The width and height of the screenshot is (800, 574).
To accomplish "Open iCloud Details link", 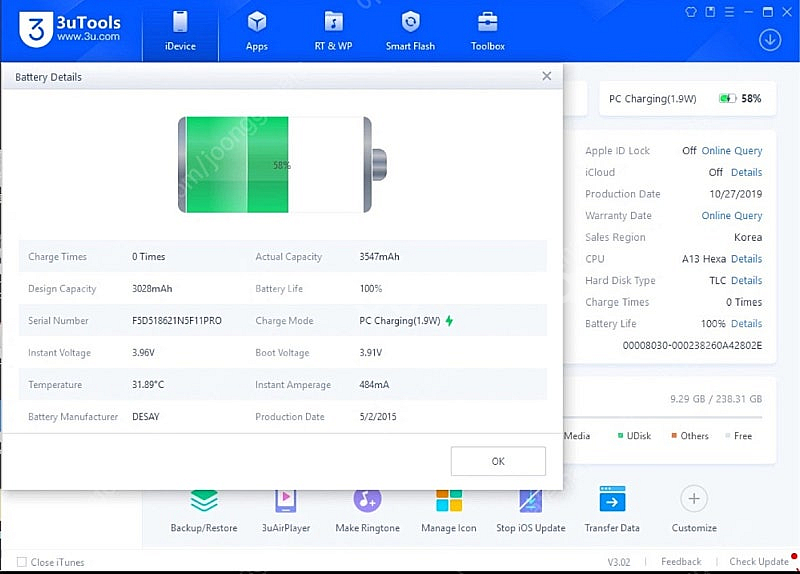I will [x=746, y=172].
